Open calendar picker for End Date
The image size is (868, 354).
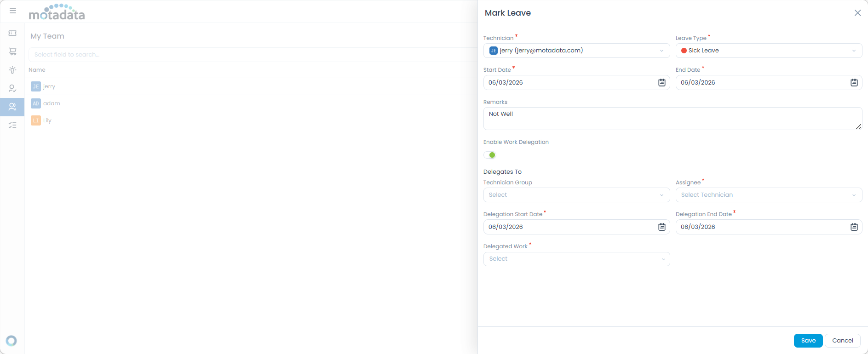pyautogui.click(x=854, y=83)
